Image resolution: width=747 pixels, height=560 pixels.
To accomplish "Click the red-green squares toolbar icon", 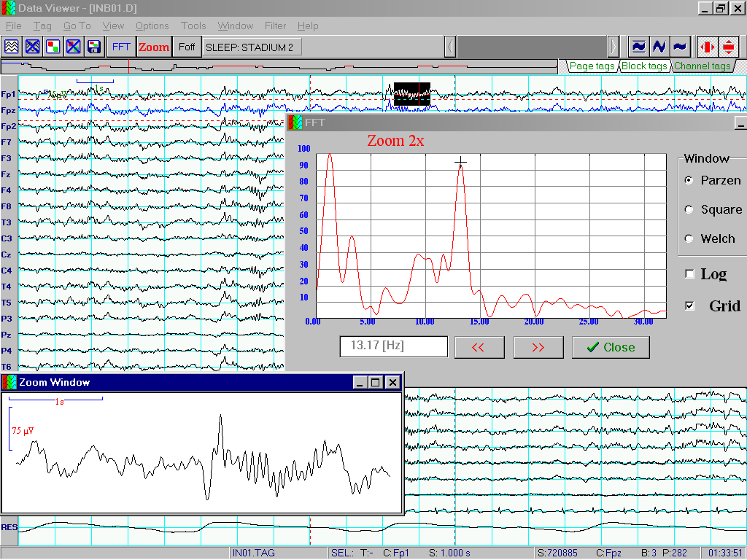I will point(53,47).
